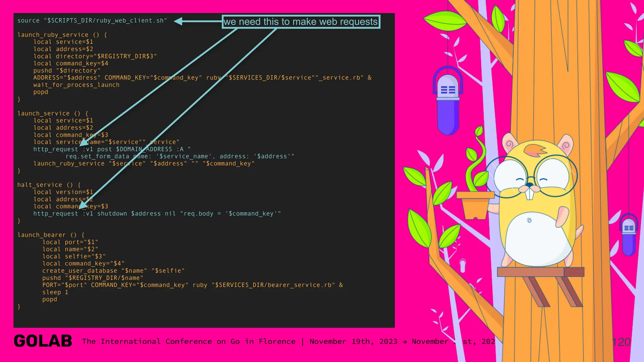Click the gopher mascot with glasses
This screenshot has width=644, height=362.
coord(535,201)
